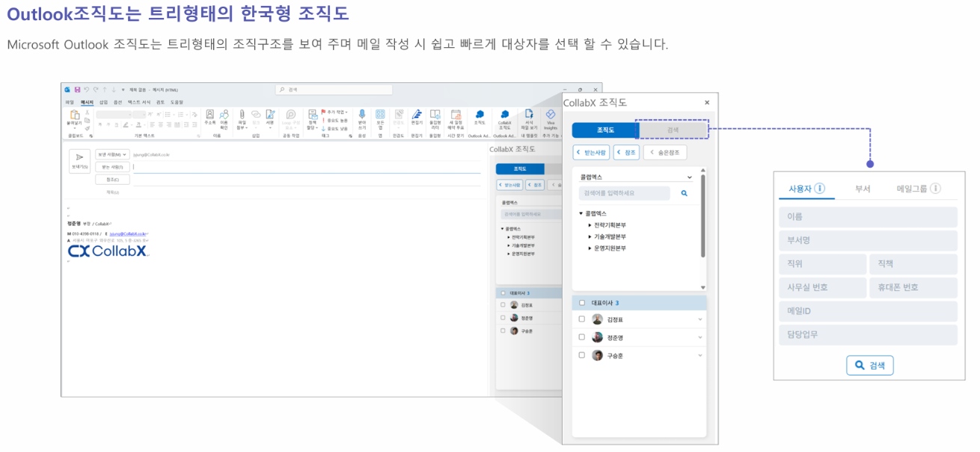
Task: Open the 콜랩엑스 company dropdown
Action: 689,177
